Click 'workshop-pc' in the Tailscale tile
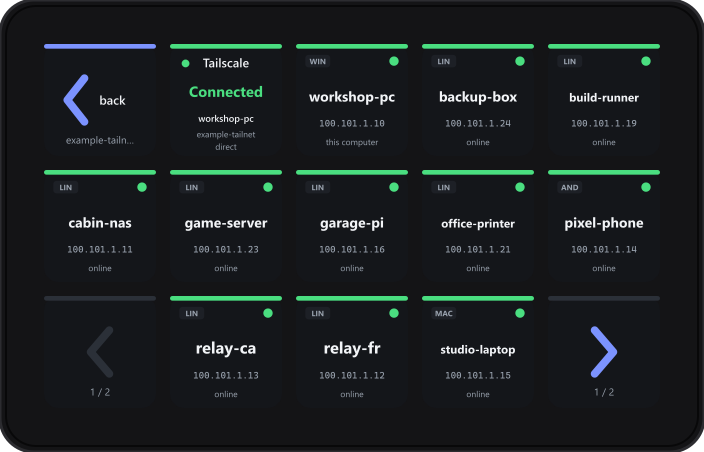This screenshot has width=704, height=452. pos(226,119)
